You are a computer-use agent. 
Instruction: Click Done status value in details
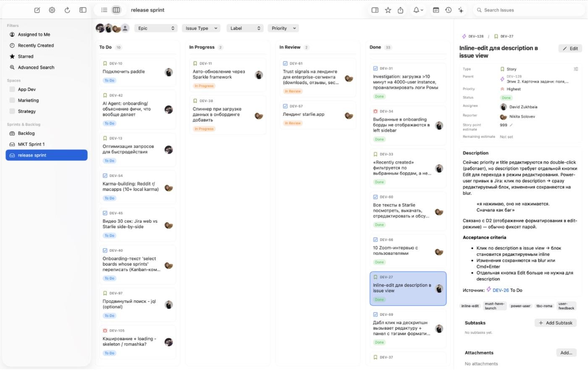coord(506,97)
